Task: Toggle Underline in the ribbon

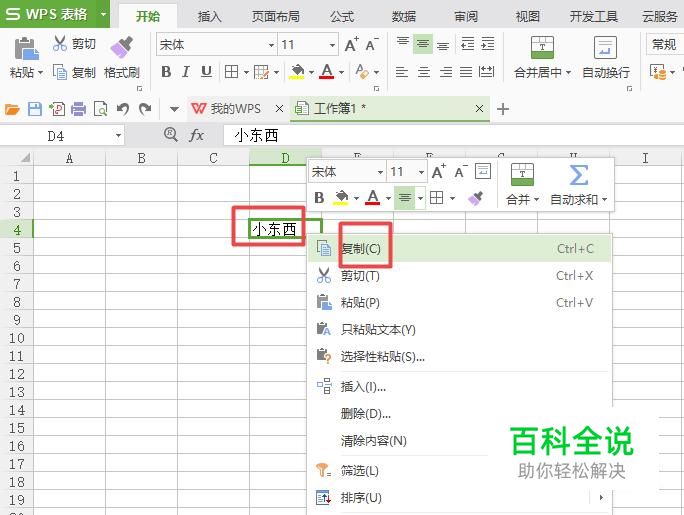Action: pyautogui.click(x=206, y=72)
